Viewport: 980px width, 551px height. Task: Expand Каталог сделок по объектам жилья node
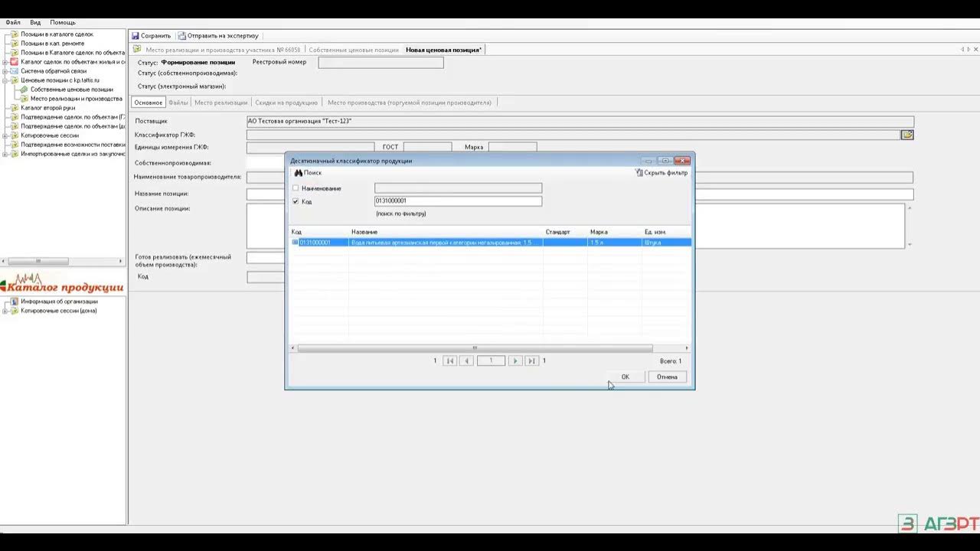coord(5,62)
